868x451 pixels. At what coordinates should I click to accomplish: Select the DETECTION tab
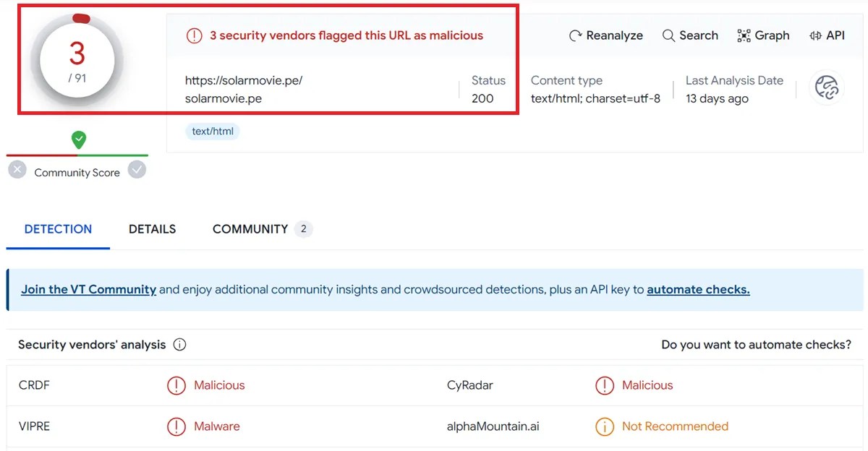pos(58,229)
